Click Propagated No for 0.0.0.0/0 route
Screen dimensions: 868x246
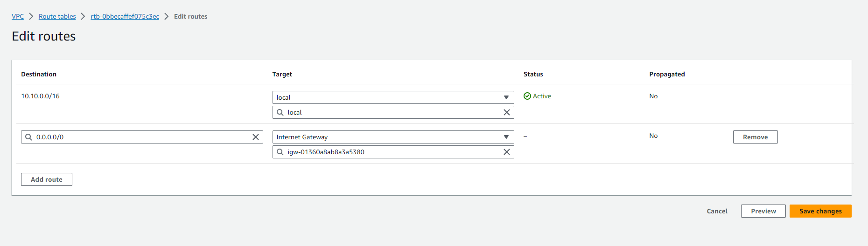coord(653,136)
